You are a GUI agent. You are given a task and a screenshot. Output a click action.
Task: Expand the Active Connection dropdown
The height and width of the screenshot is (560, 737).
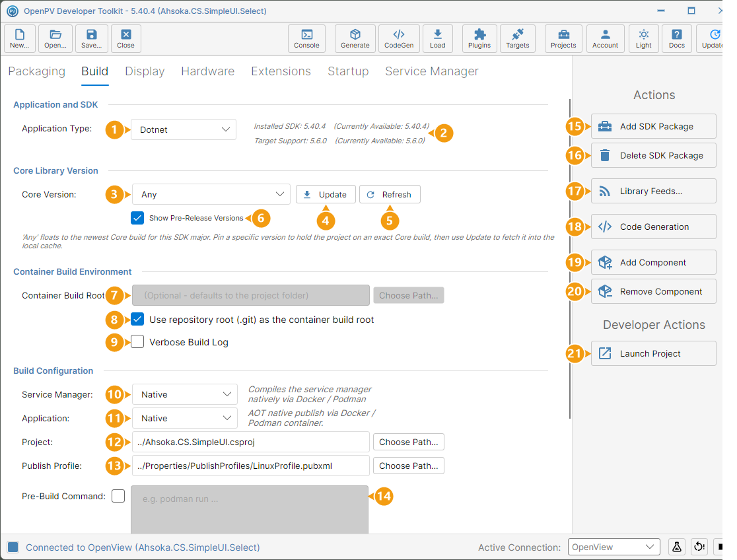(x=614, y=547)
